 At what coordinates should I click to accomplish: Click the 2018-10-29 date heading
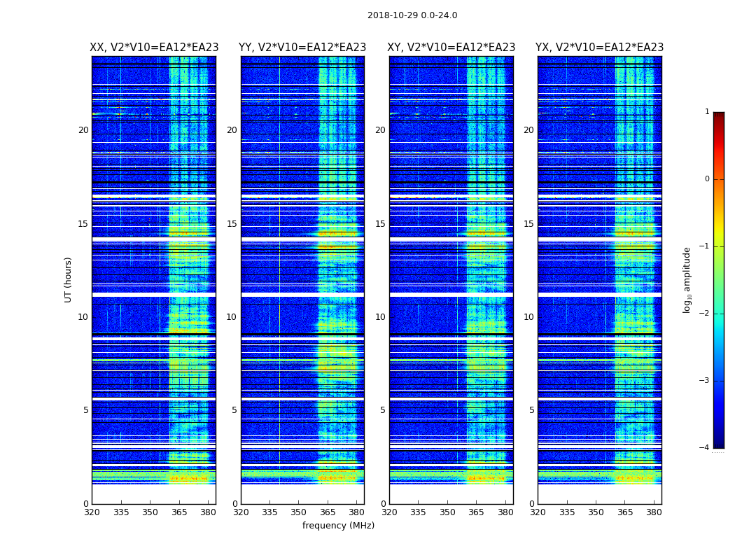coord(412,15)
